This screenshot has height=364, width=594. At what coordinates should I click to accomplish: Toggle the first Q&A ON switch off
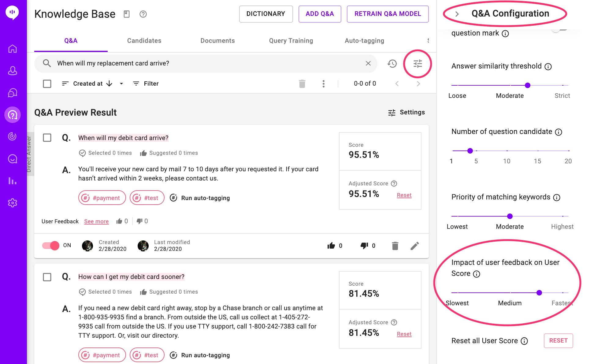[x=51, y=245]
